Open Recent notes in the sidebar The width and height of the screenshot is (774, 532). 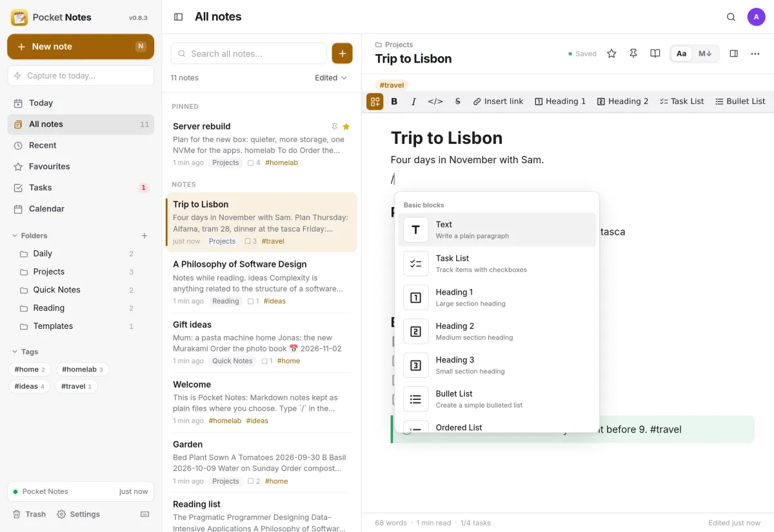pos(81,145)
